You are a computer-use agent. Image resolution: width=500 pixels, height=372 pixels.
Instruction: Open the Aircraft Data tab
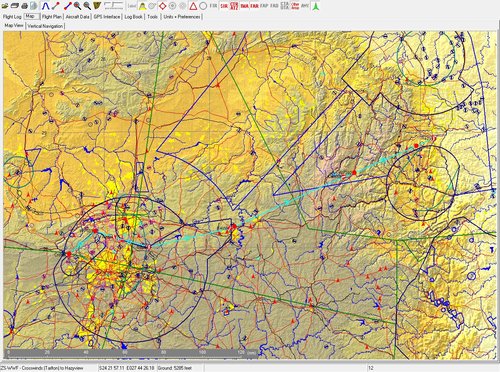tap(77, 17)
